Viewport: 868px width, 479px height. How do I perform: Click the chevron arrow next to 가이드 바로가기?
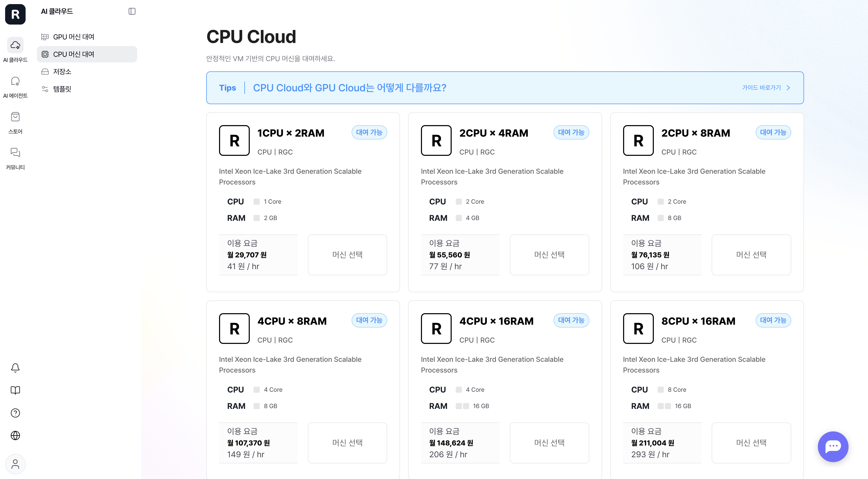(x=788, y=88)
